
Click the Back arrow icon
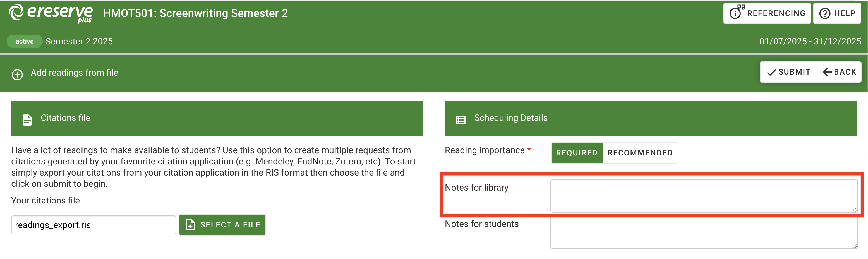(827, 72)
